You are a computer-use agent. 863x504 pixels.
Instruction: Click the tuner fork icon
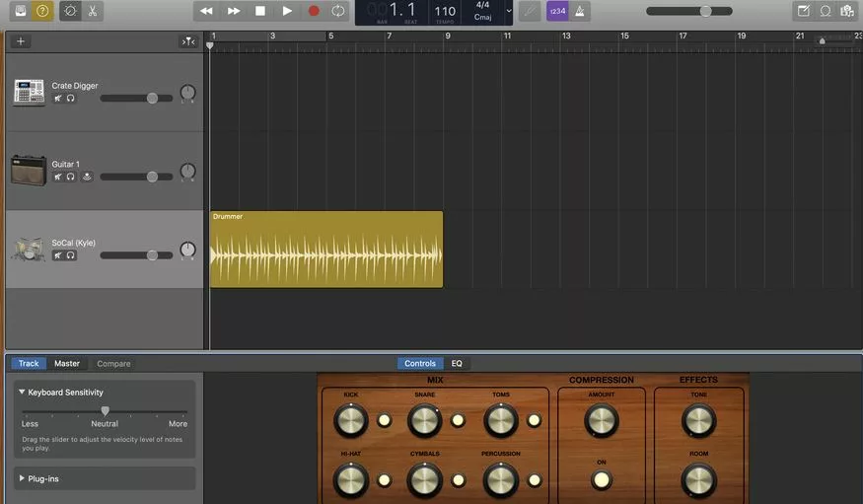tap(530, 11)
